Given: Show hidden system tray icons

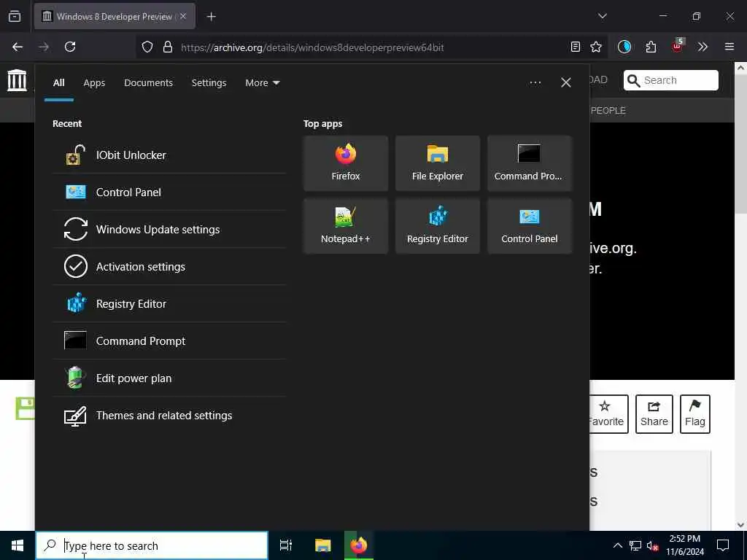Looking at the screenshot, I should coord(617,545).
